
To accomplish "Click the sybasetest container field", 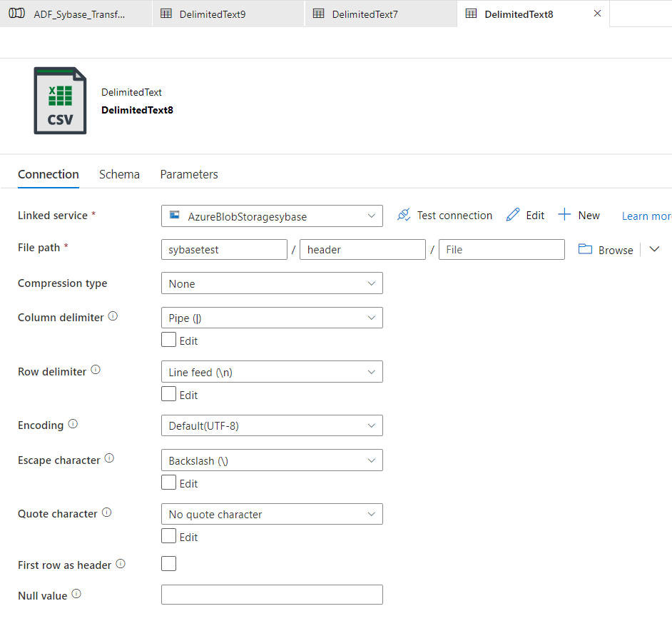I will pos(224,250).
